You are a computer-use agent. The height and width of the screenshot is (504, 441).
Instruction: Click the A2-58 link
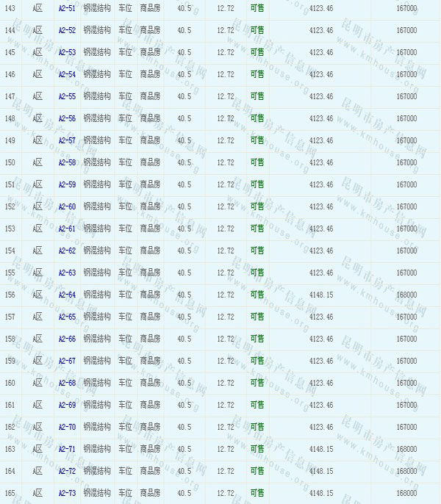pyautogui.click(x=67, y=162)
